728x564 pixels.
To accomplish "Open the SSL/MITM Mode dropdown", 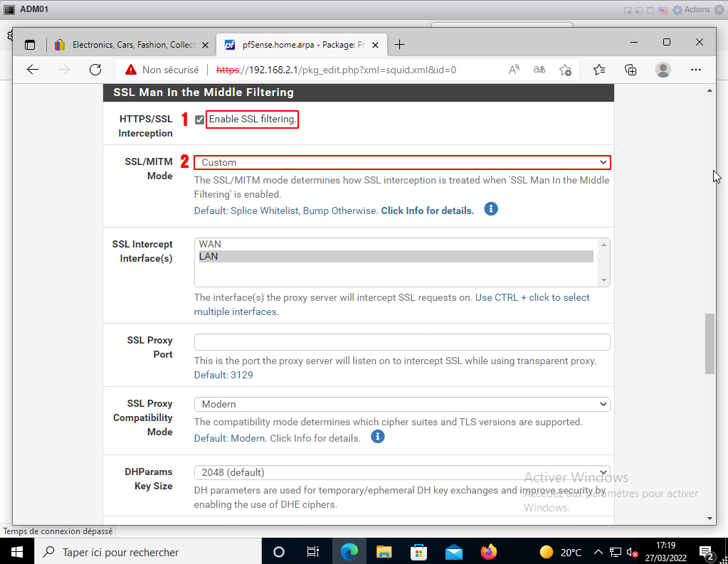I will (x=402, y=162).
